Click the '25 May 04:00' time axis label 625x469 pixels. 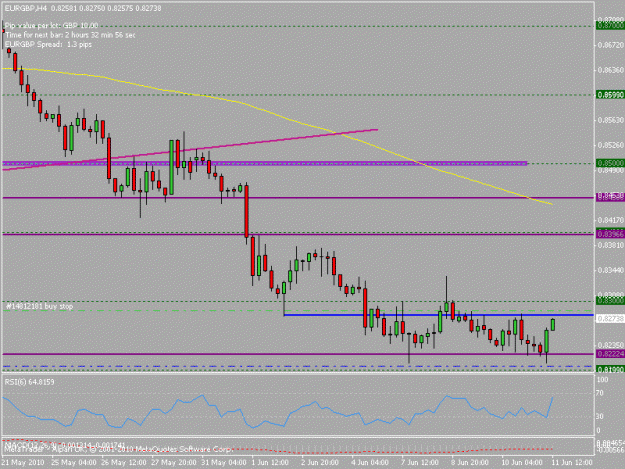(74, 462)
